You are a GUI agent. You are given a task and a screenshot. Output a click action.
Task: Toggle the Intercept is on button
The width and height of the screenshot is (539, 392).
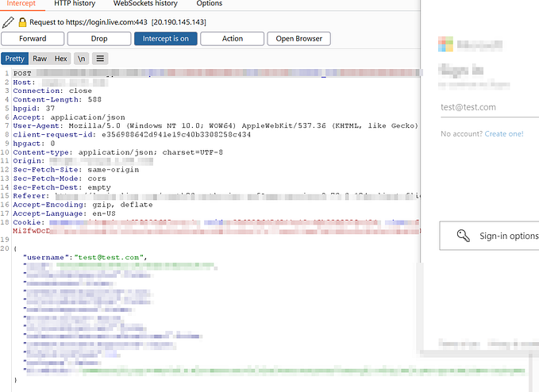pos(166,38)
